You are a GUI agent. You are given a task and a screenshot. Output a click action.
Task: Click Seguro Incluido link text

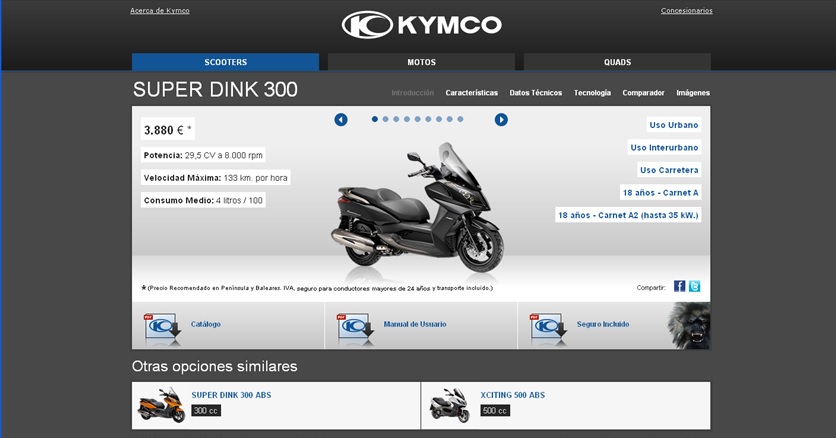[603, 324]
